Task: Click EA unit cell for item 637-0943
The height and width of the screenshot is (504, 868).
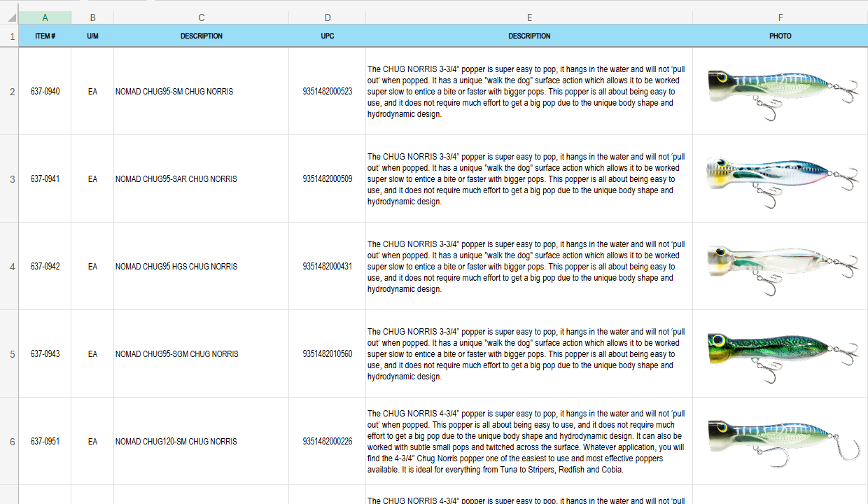Action: pos(92,353)
